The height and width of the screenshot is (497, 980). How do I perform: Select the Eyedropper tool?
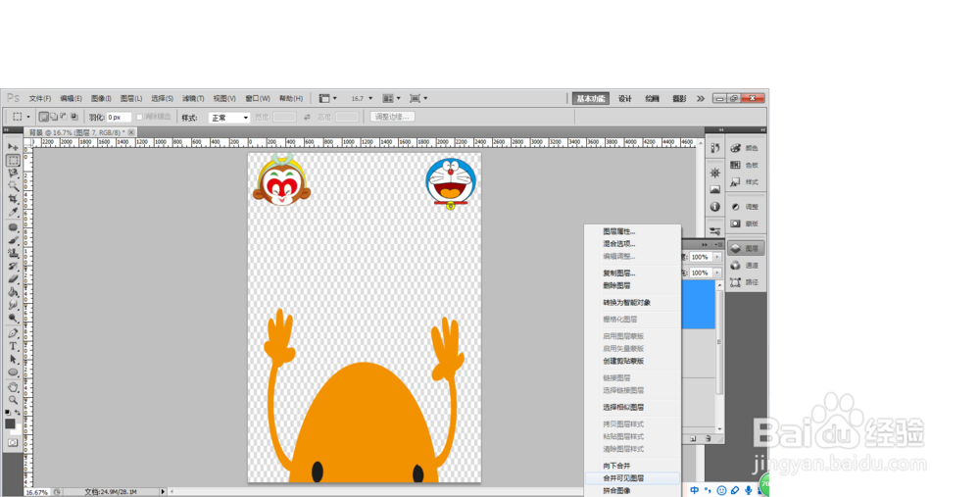pos(13,212)
